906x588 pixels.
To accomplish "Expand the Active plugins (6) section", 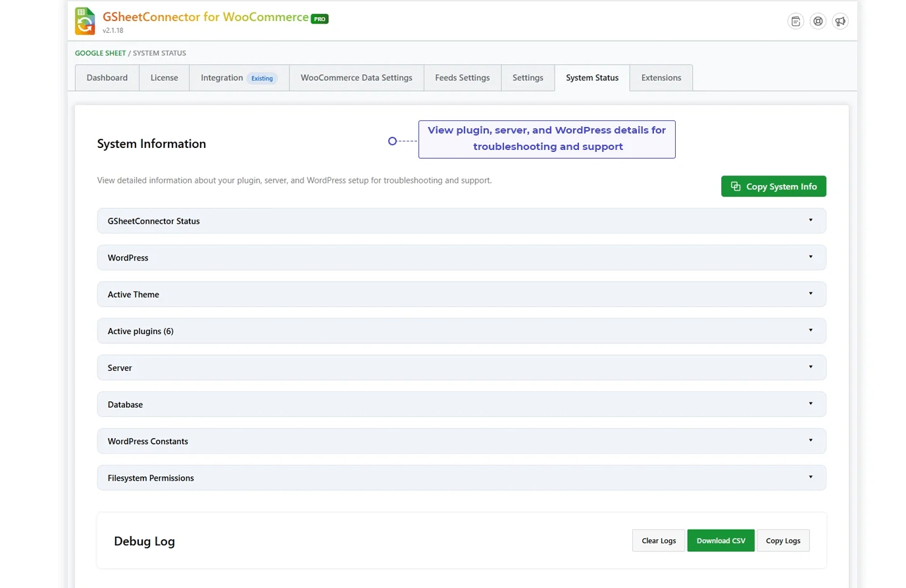I will pyautogui.click(x=462, y=331).
